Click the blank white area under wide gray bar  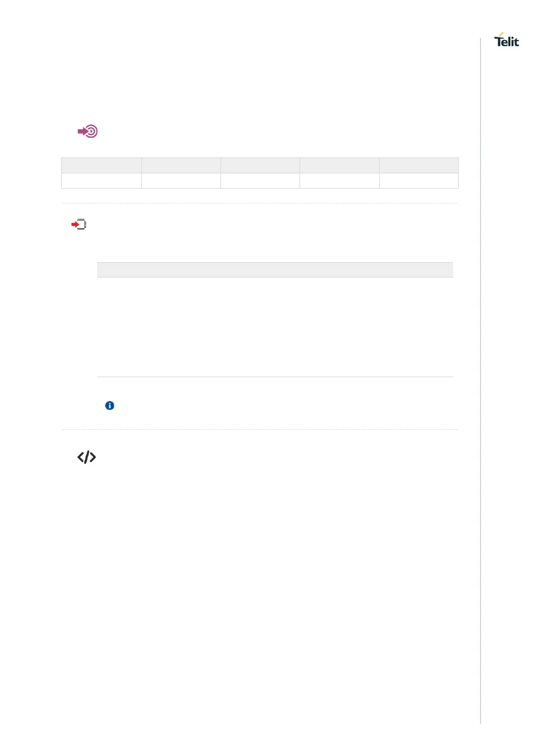pyautogui.click(x=275, y=327)
